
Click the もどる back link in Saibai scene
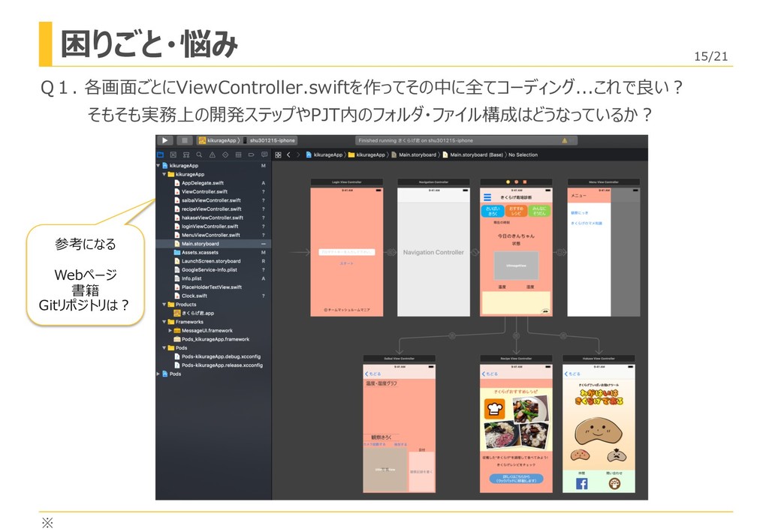372,374
